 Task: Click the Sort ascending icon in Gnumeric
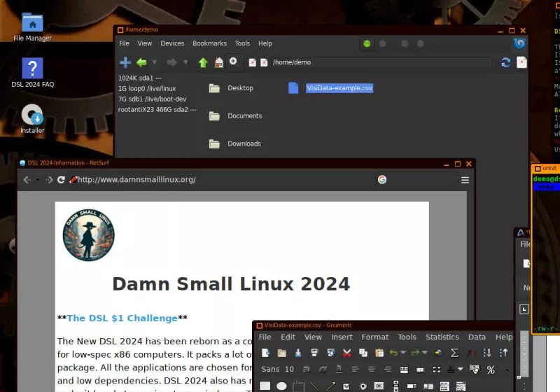[486, 353]
